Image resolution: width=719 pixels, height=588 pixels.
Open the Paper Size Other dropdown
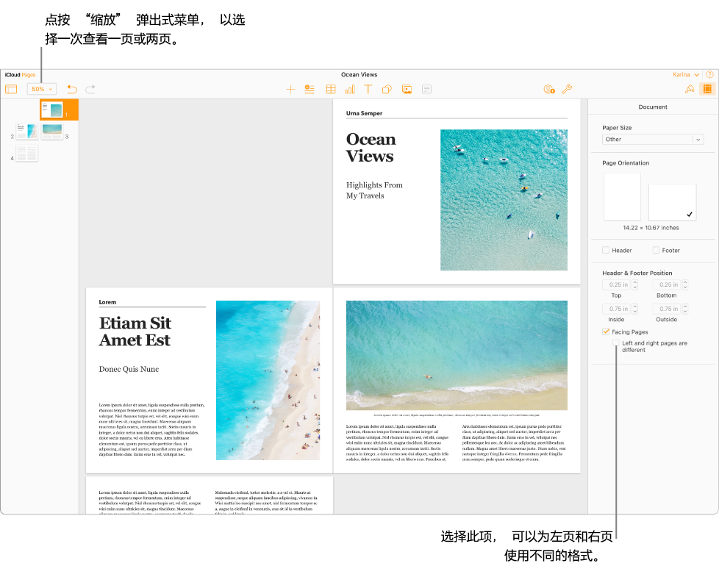(653, 140)
